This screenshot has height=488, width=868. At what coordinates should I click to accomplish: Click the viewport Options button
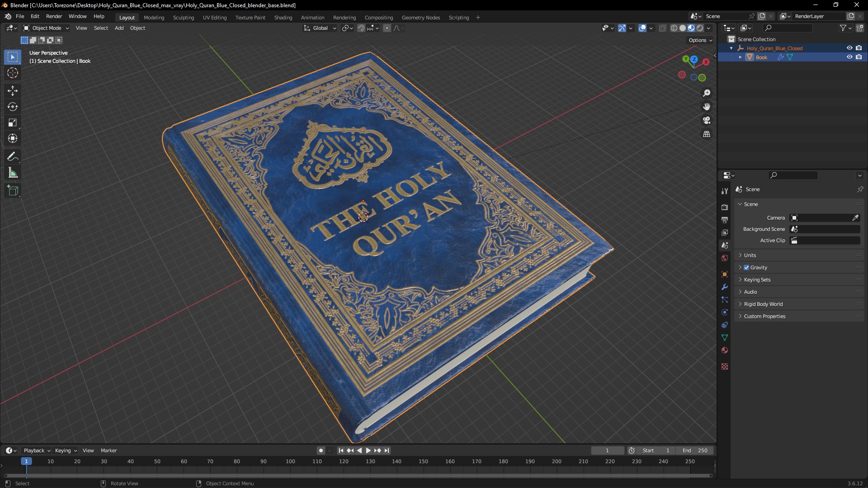tap(700, 40)
